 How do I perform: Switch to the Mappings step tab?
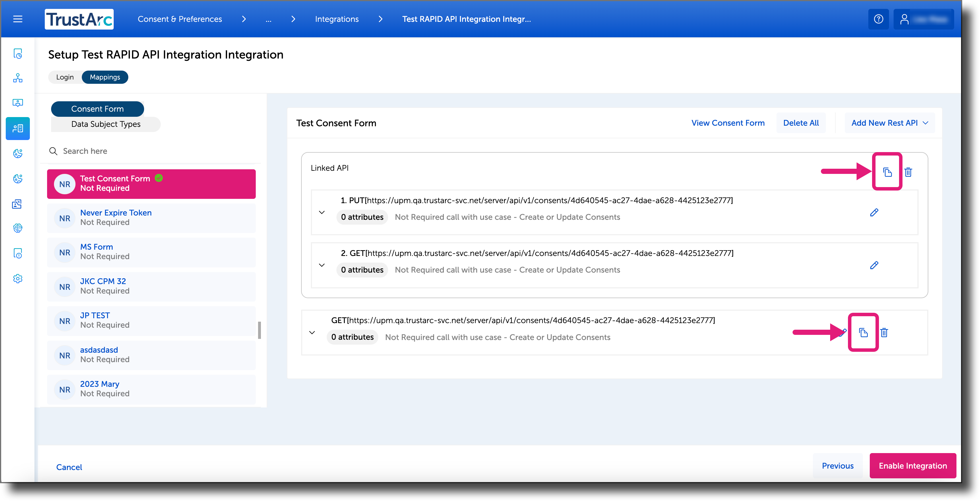(105, 77)
